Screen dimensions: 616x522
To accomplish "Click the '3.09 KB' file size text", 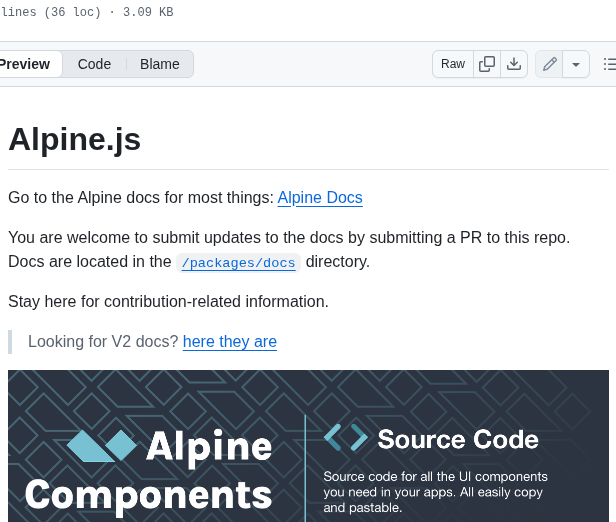I will pos(148,12).
